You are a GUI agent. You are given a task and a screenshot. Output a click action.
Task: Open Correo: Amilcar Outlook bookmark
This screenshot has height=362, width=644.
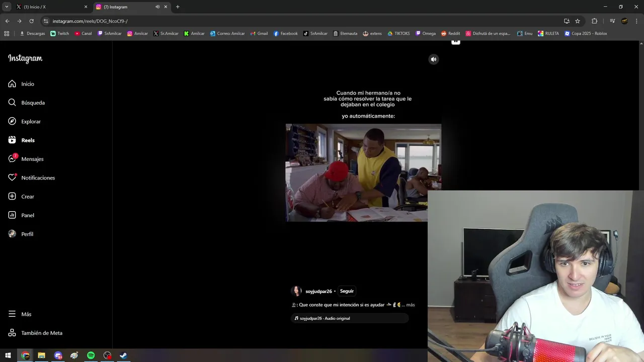(x=227, y=34)
